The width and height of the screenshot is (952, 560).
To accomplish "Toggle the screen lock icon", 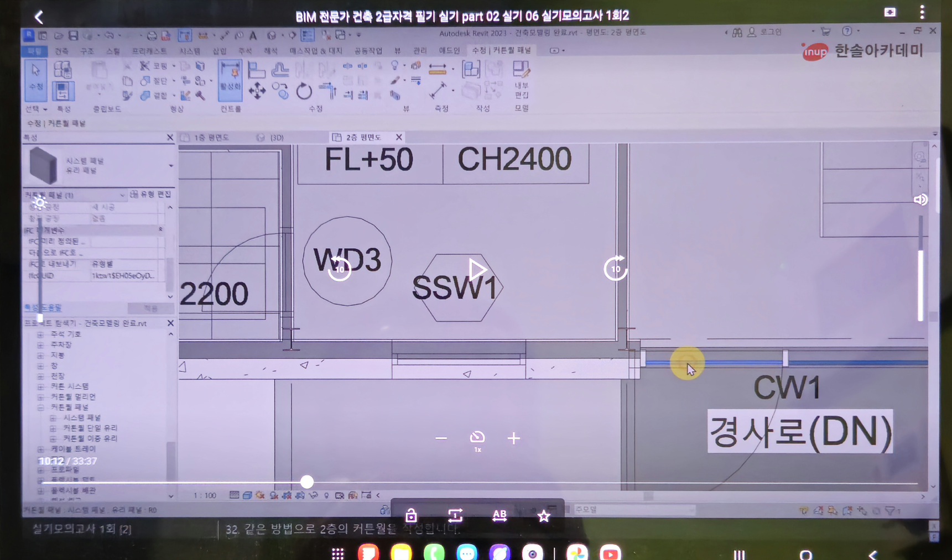I will coord(411,516).
